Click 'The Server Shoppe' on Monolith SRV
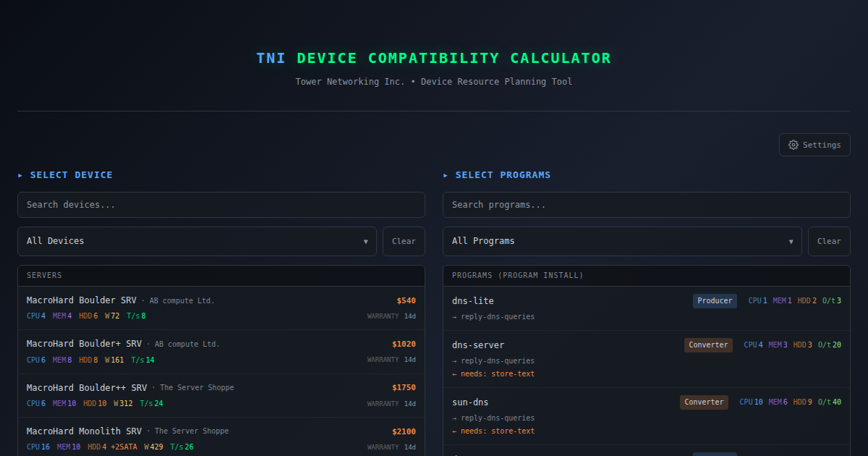Image resolution: width=868 pixels, height=456 pixels. (192, 431)
